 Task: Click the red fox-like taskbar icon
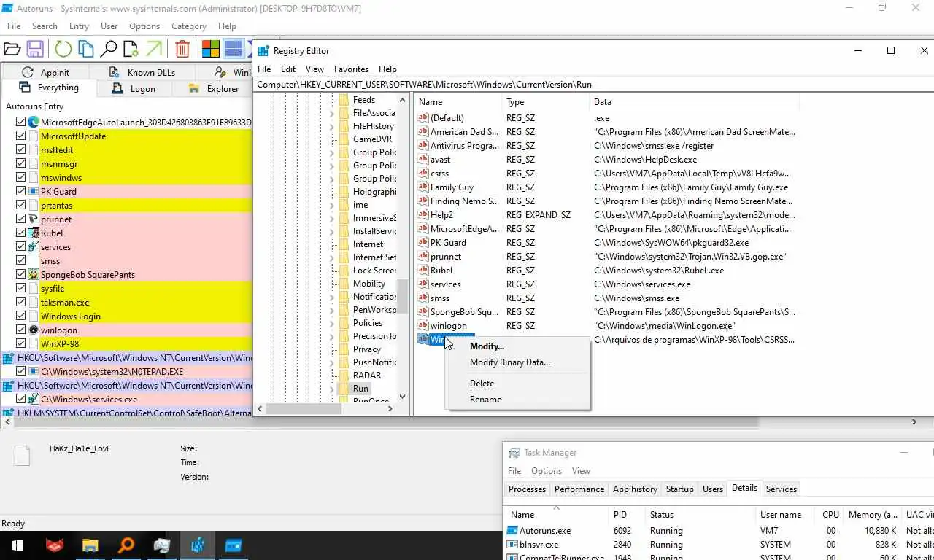tap(54, 545)
